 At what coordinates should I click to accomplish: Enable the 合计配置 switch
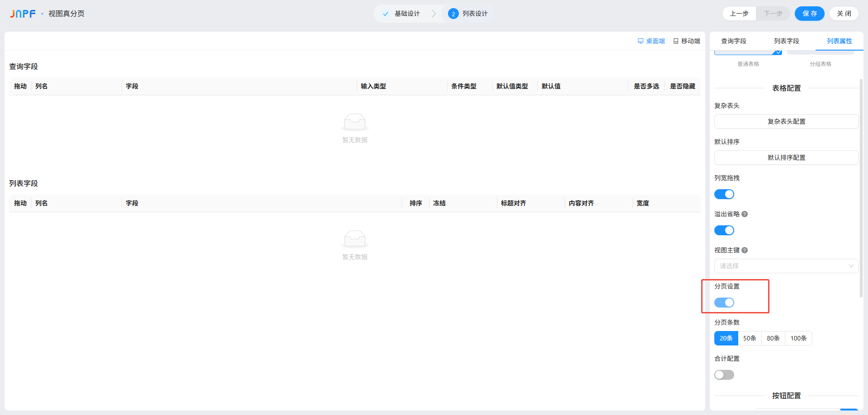point(724,375)
